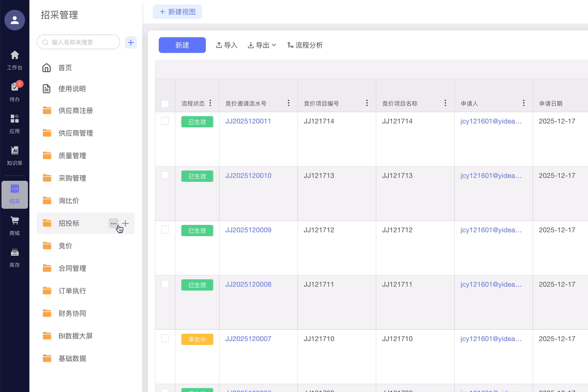
Task: Click the plus icon beside 招投标
Action: [125, 223]
